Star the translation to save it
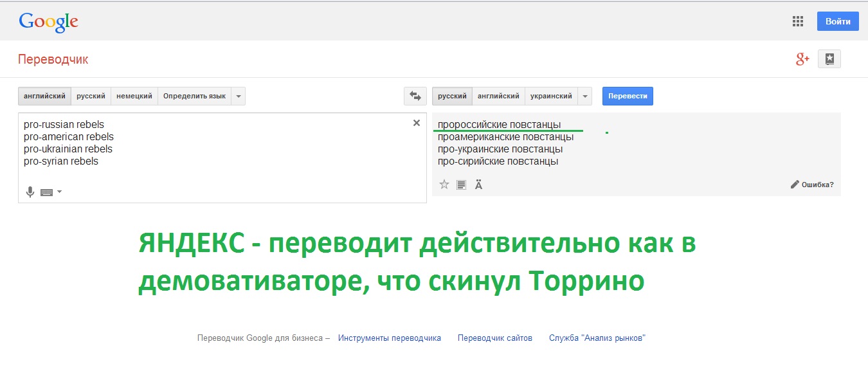Screen dimensions: 868x382 coord(444,185)
